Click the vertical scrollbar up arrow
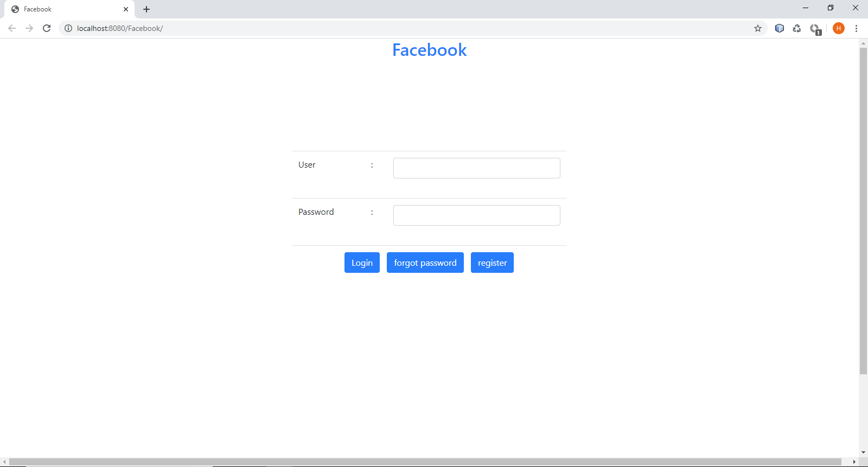868x467 pixels. [x=863, y=43]
